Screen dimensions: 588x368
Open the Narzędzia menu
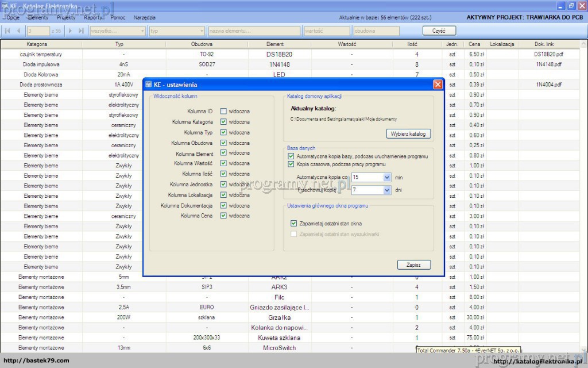pyautogui.click(x=144, y=18)
